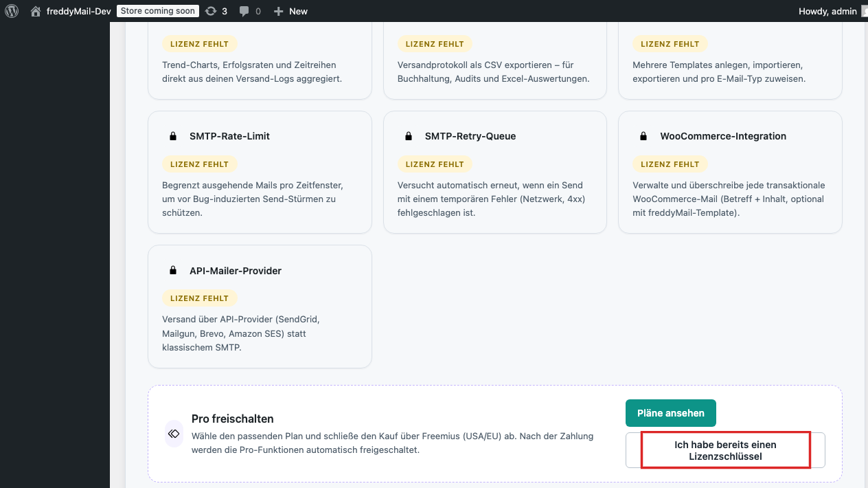This screenshot has width=868, height=488.
Task: Click the Begrenzt ausgehende Mails description
Action: click(x=253, y=199)
